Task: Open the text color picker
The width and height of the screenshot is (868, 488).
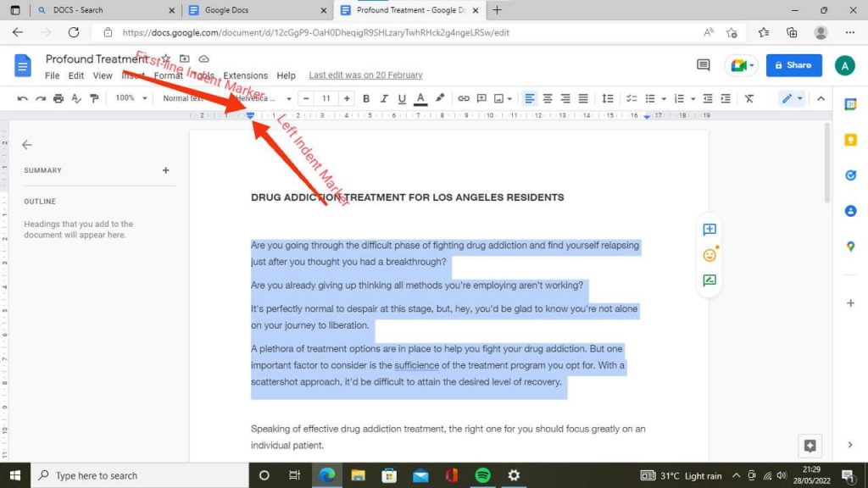Action: 420,97
